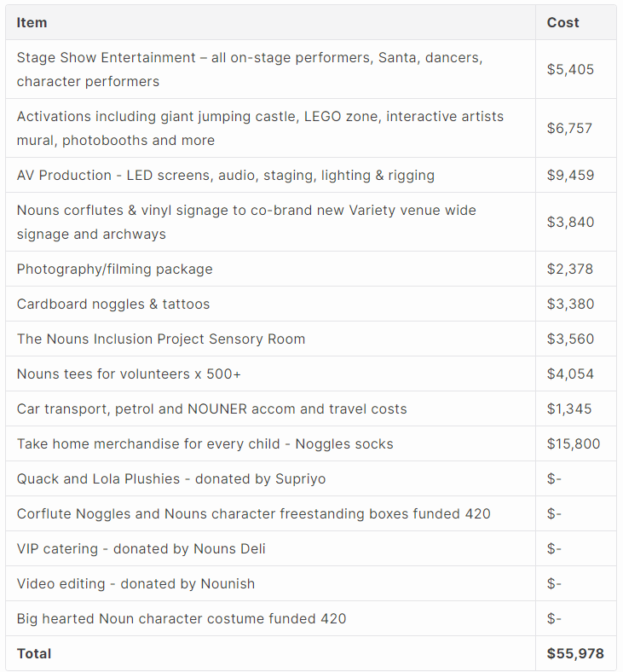Image resolution: width=623 pixels, height=672 pixels.
Task: Select the VIP catering donated by Nouns Deli row
Action: click(141, 549)
